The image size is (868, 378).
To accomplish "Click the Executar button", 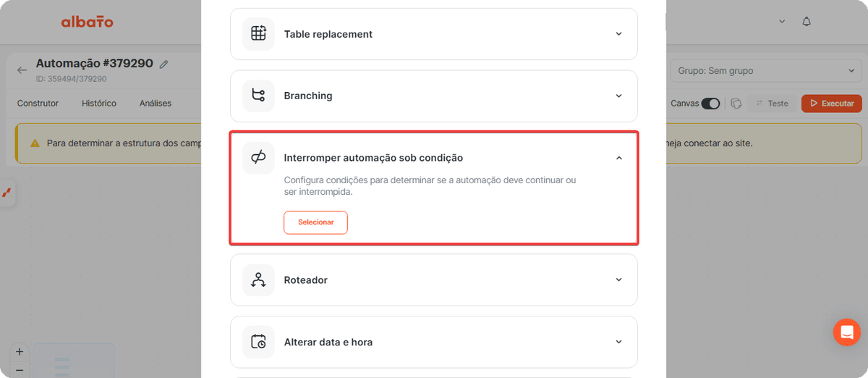I will point(831,104).
